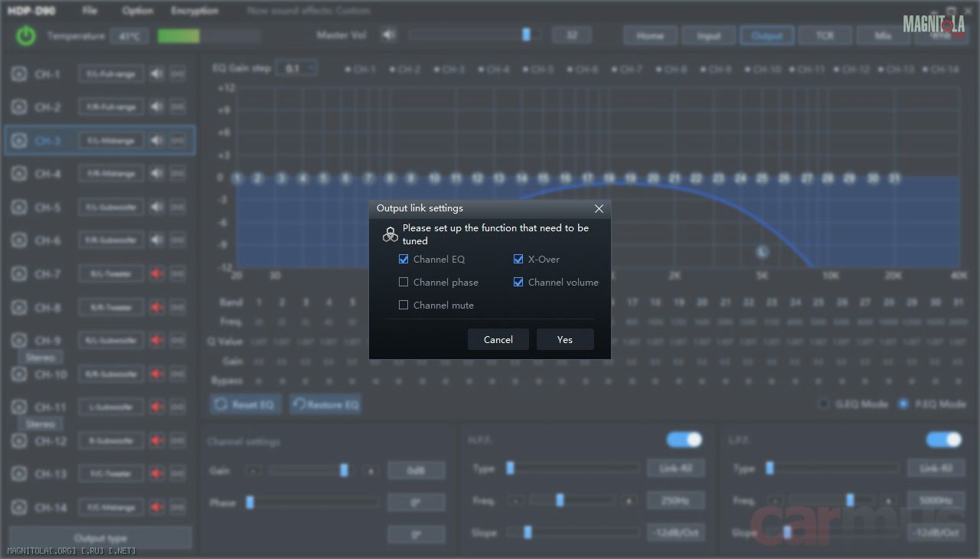
Task: Open the CH-4 speaker type dropdown
Action: tap(111, 174)
